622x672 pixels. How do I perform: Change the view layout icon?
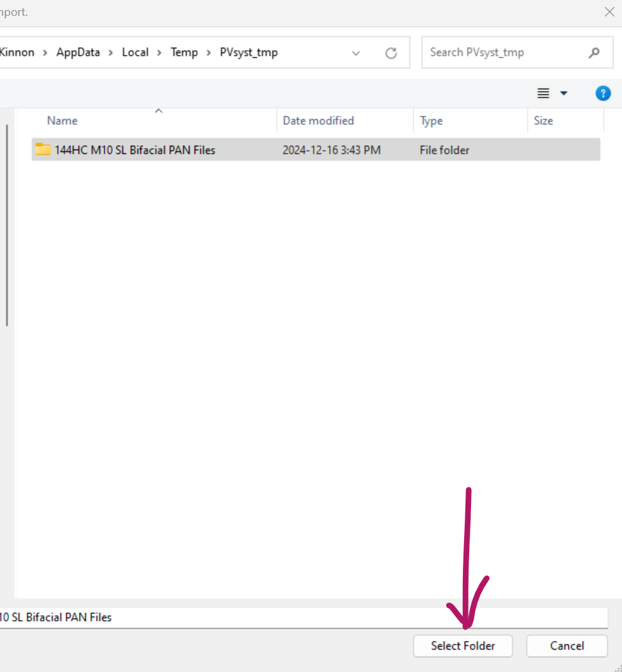click(543, 93)
